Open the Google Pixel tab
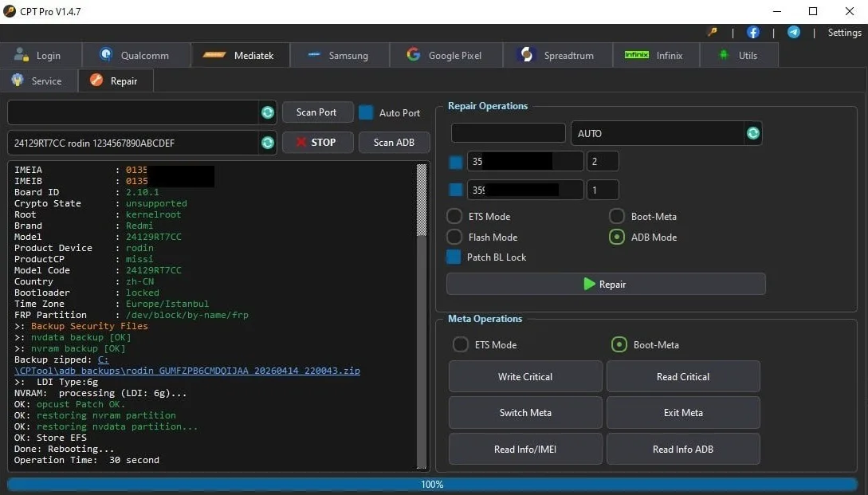868x495 pixels. pyautogui.click(x=446, y=55)
